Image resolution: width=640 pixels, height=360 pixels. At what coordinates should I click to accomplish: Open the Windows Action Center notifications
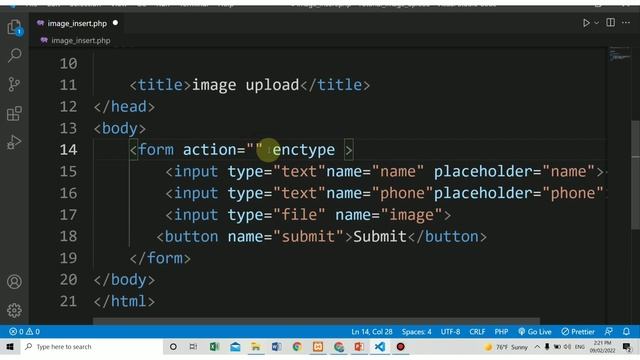point(627,347)
